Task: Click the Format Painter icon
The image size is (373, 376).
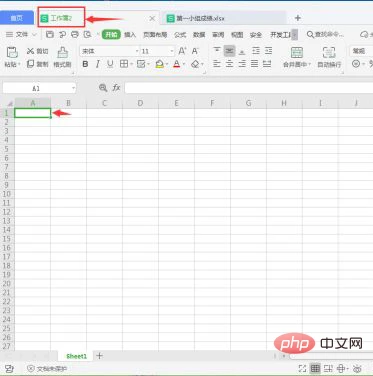Action: [x=62, y=52]
